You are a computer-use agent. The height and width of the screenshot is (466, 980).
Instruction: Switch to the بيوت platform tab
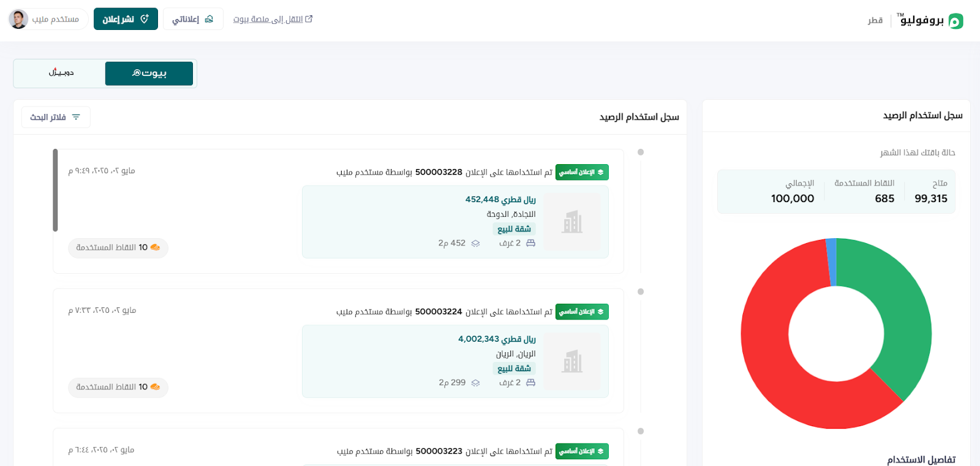(149, 73)
